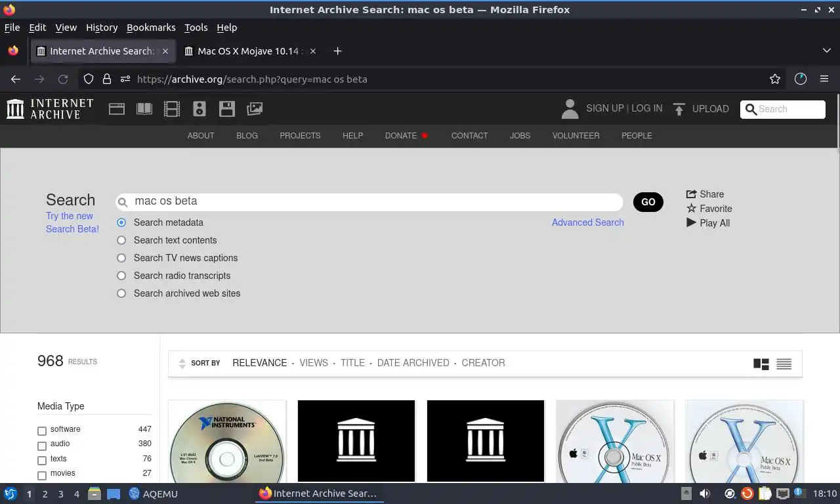Switch to list view of results
840x504 pixels.
click(784, 364)
